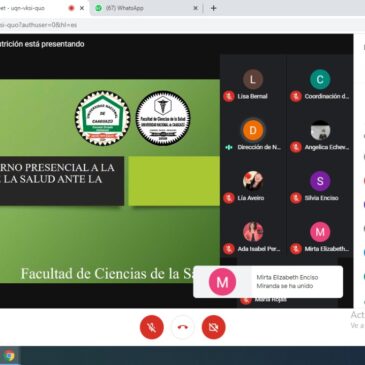
Task: Click muted mic icon beside Ada Isabel Per...
Action: click(229, 249)
